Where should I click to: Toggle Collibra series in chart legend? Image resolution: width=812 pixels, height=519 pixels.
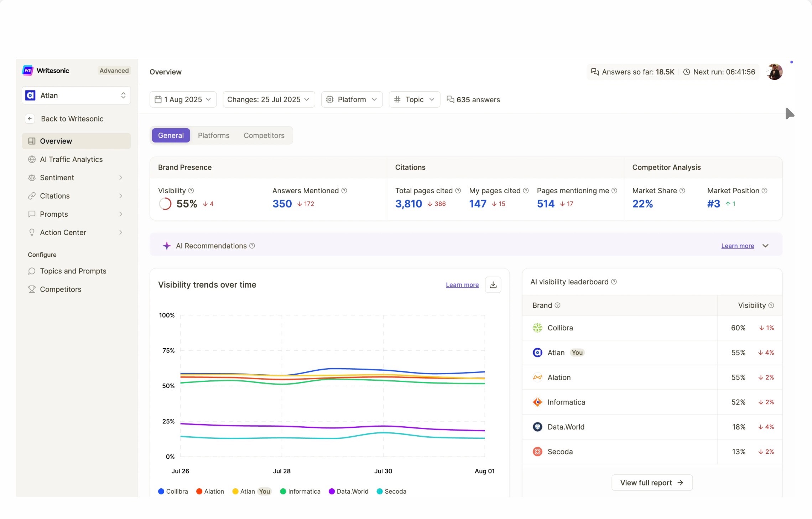point(173,492)
